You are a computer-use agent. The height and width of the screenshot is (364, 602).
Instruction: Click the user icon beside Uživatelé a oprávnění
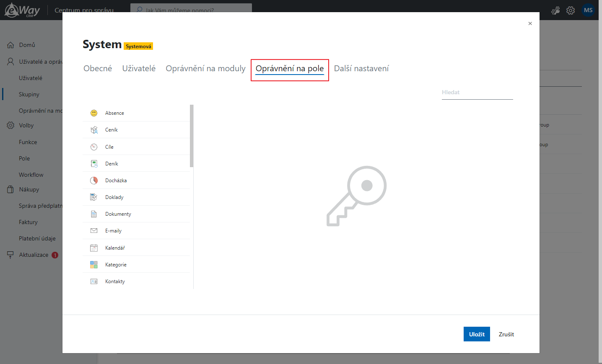point(10,62)
